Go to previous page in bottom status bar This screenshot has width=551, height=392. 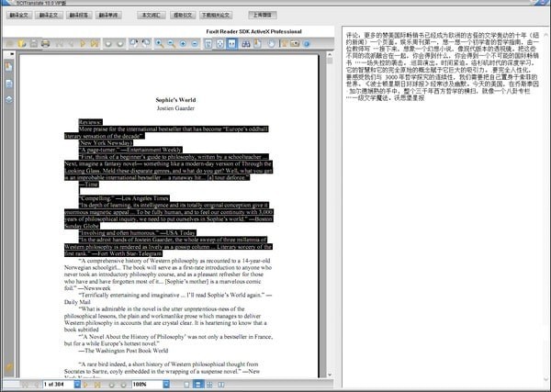(x=36, y=385)
